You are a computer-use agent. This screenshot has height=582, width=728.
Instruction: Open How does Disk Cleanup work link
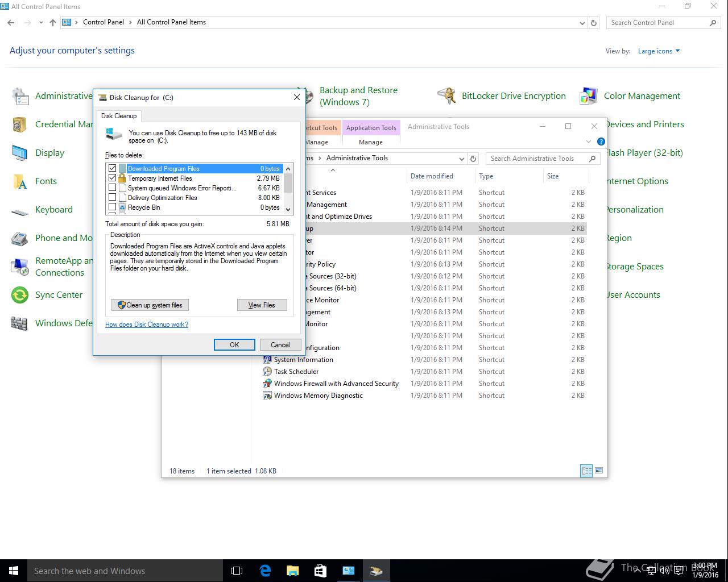tap(147, 325)
